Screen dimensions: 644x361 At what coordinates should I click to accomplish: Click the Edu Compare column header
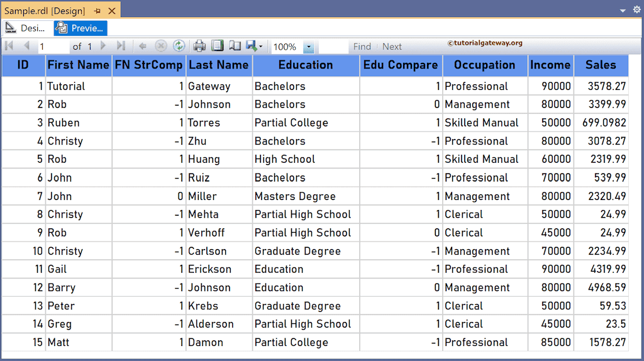(x=401, y=65)
